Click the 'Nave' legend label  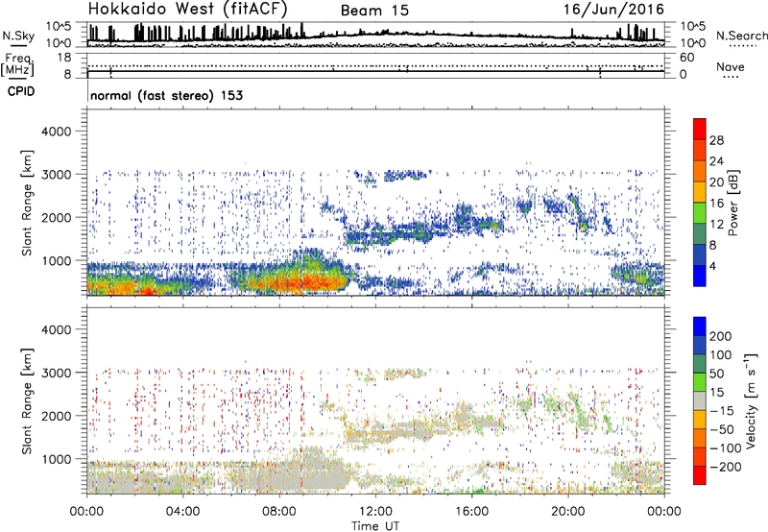(x=731, y=66)
